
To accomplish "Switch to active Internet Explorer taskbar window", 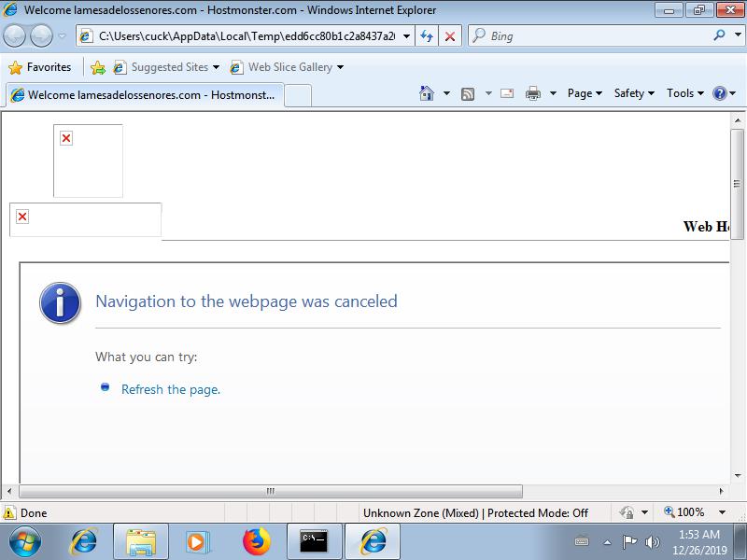I will 373,542.
